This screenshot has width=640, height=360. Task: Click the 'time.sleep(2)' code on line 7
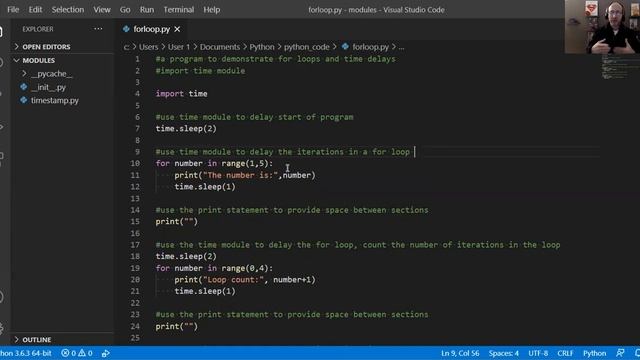(186, 129)
